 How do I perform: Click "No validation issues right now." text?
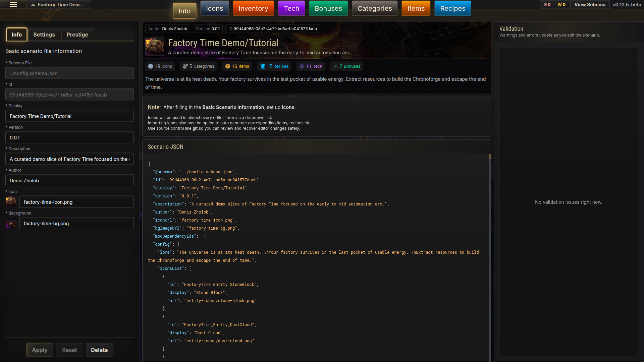click(569, 202)
